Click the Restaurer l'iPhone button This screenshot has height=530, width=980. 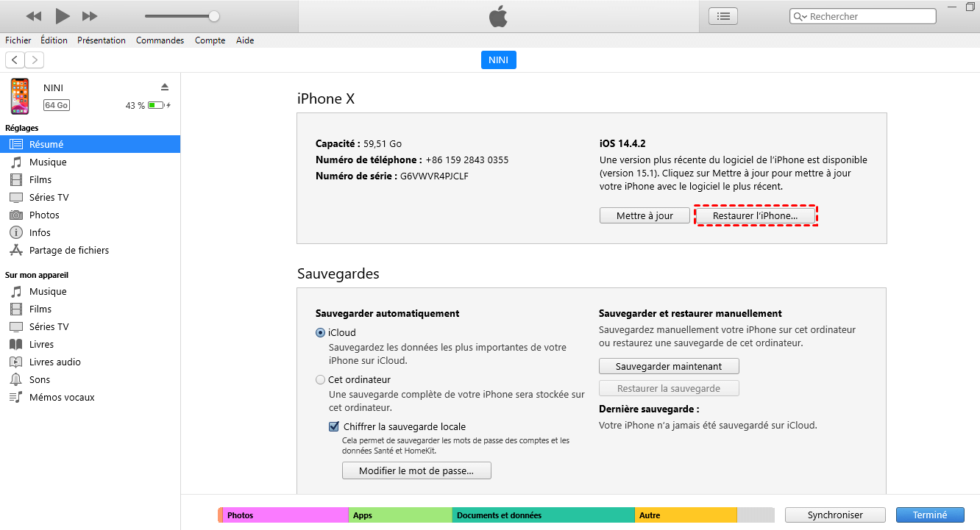(755, 216)
